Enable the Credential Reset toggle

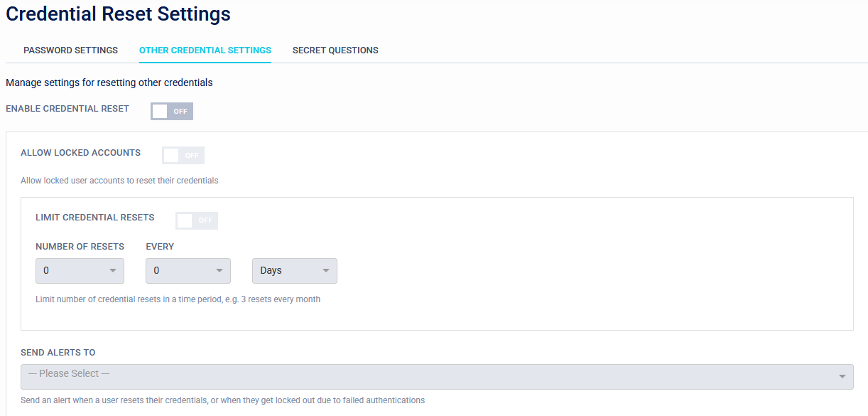171,111
